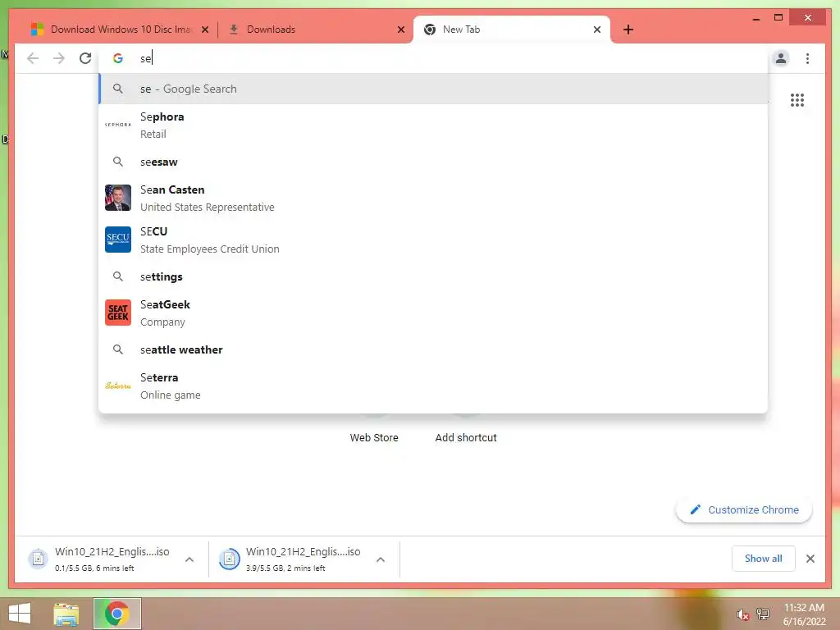Choose the settings search suggestion
This screenshot has height=630, width=840.
[x=433, y=276]
